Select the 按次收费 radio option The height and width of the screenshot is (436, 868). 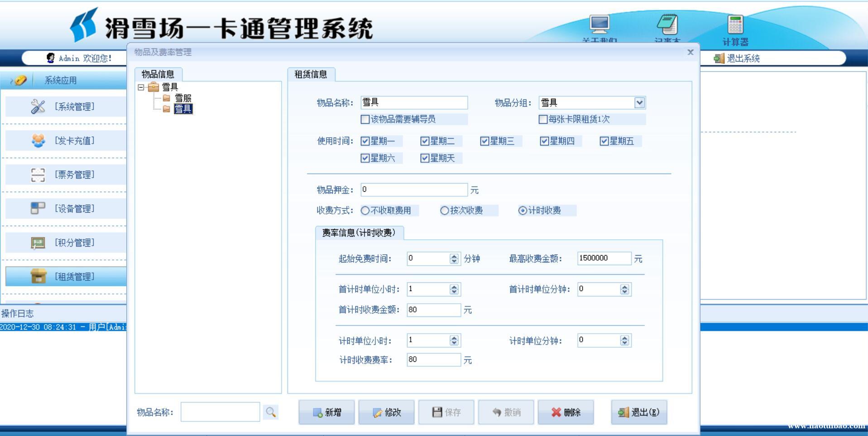click(444, 210)
